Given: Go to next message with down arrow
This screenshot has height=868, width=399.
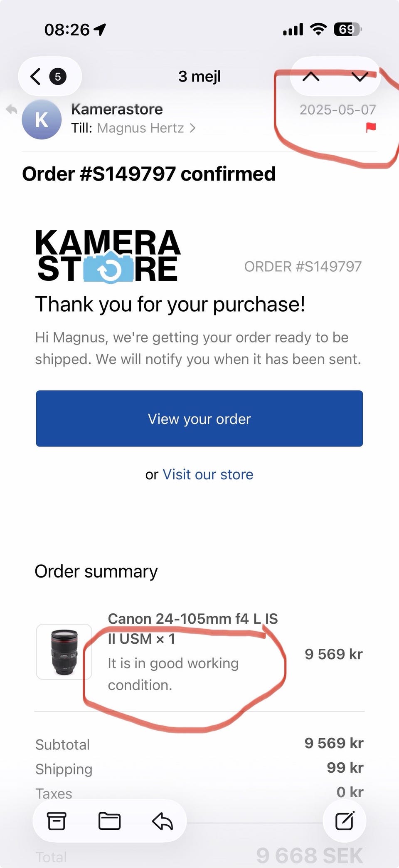Looking at the screenshot, I should [x=360, y=77].
